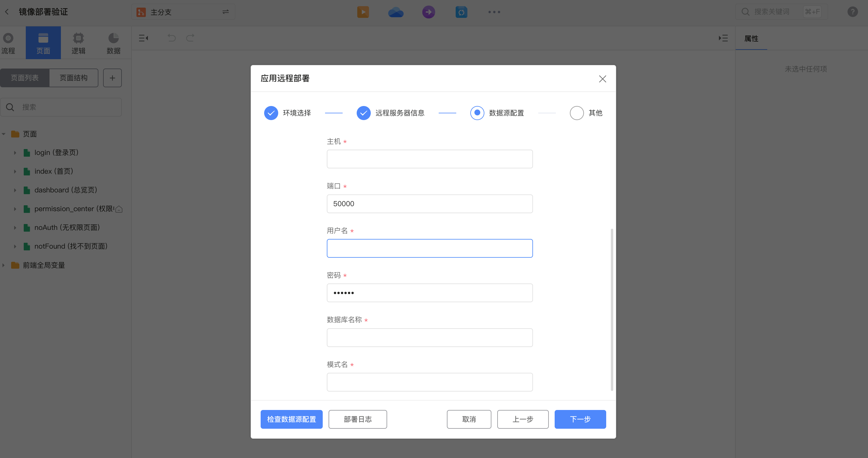Expand the login (登录页) node arrow
This screenshot has height=458, width=868.
[x=15, y=153]
